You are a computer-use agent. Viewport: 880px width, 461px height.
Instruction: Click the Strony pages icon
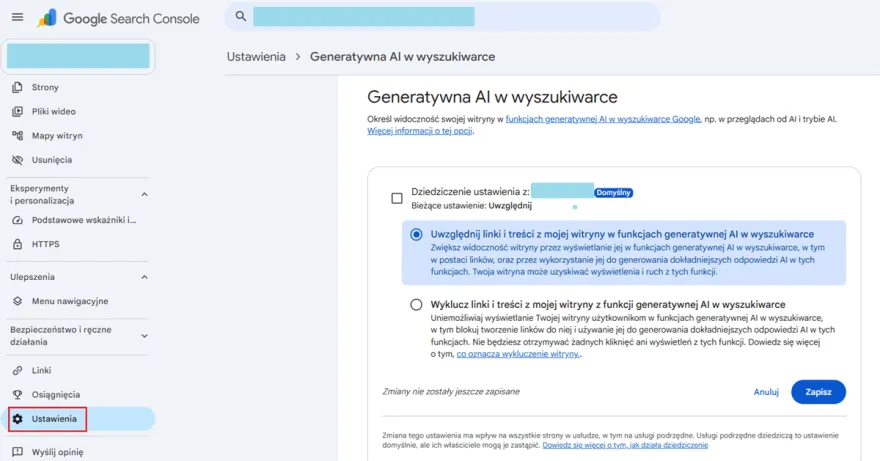pos(17,87)
